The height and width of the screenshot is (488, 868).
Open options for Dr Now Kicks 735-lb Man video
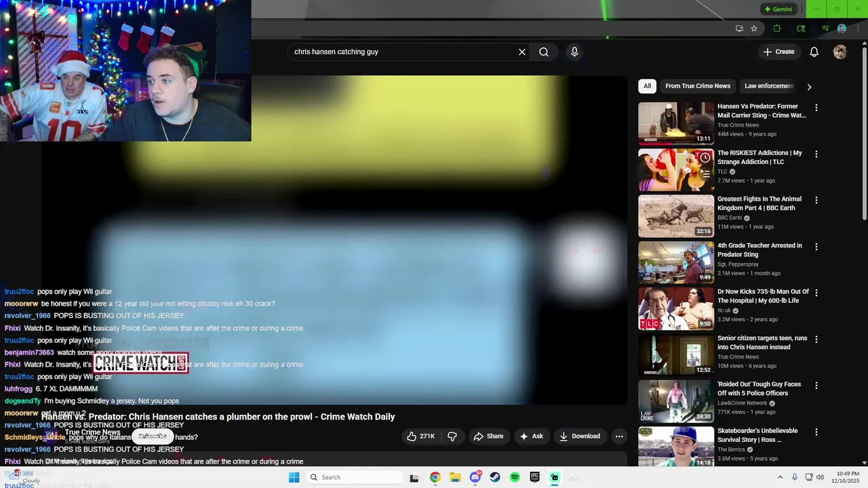click(x=816, y=293)
